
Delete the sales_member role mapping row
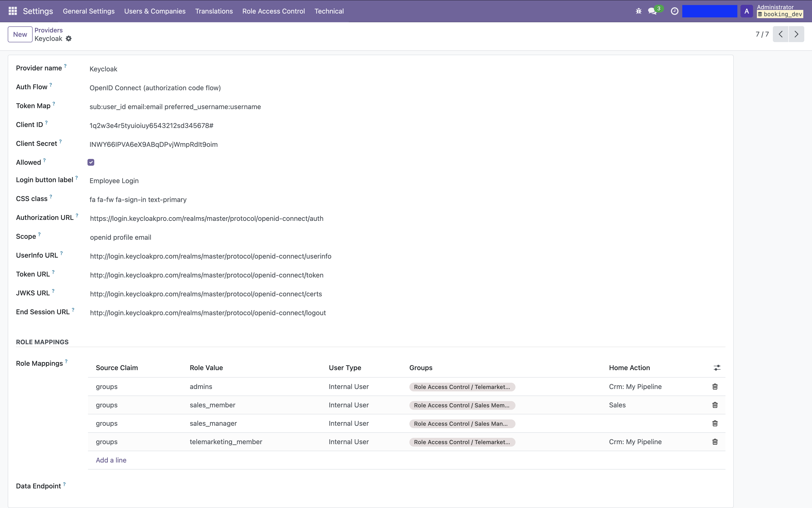715,405
